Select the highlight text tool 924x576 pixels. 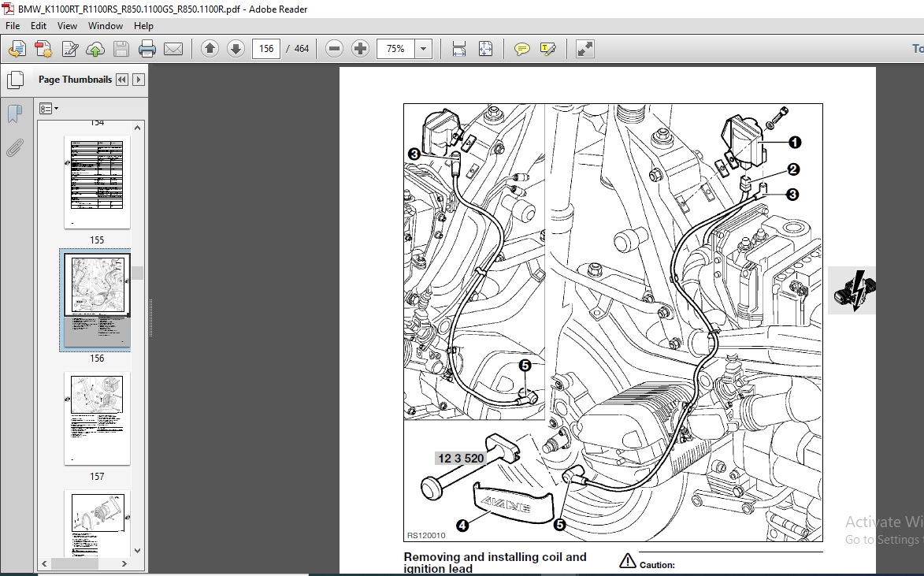[x=548, y=49]
